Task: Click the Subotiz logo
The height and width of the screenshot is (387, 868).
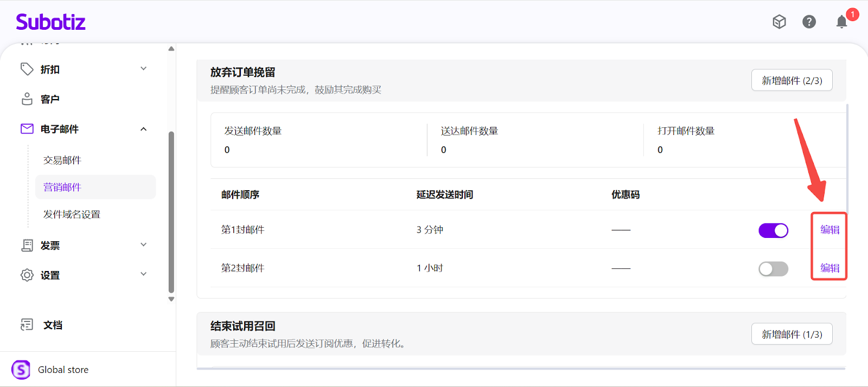Action: tap(50, 22)
